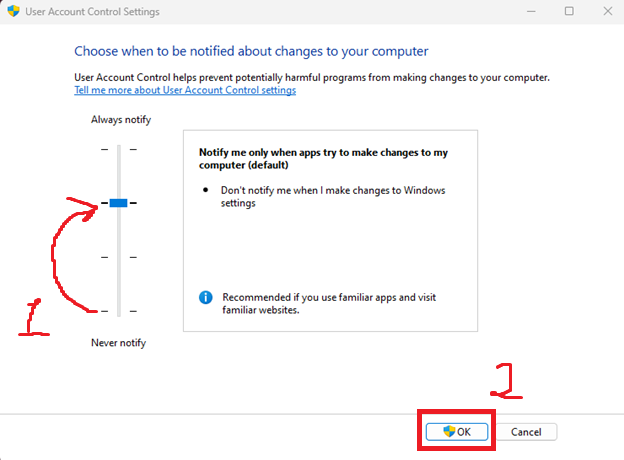Click the OK button with shield

coord(457,432)
